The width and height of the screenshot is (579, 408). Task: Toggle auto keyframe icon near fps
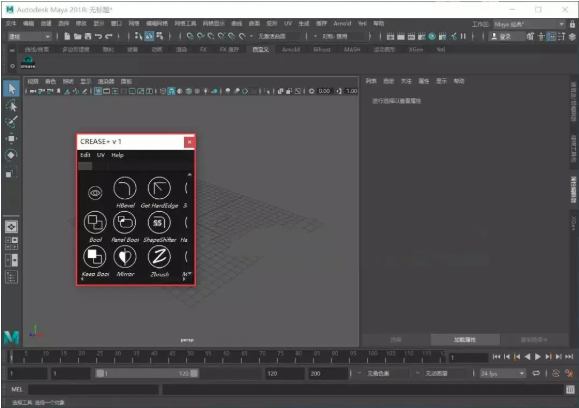click(x=556, y=373)
